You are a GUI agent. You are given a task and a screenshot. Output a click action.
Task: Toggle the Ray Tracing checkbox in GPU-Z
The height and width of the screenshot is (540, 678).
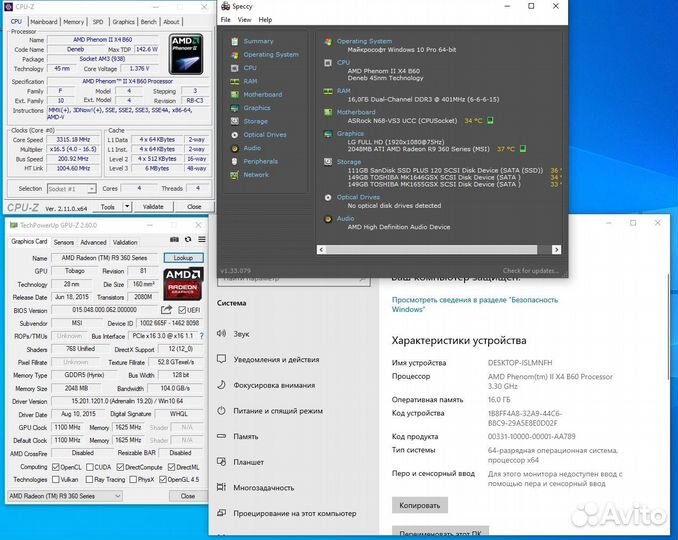(x=89, y=479)
